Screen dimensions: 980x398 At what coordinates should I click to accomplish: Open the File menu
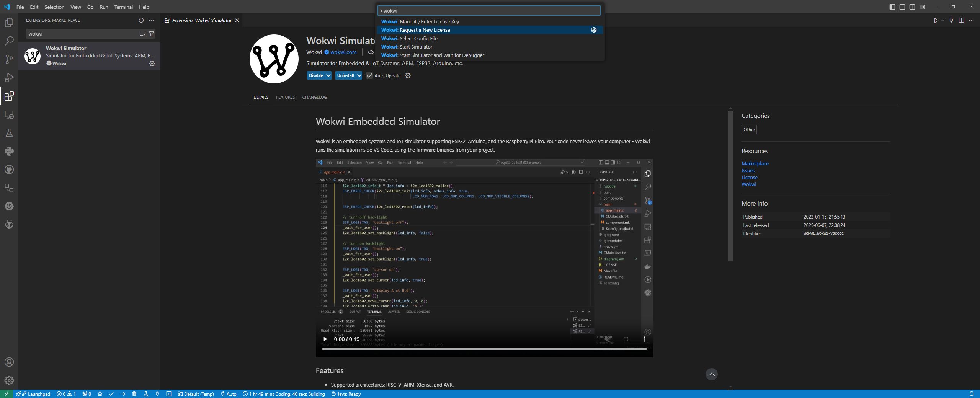(x=20, y=7)
